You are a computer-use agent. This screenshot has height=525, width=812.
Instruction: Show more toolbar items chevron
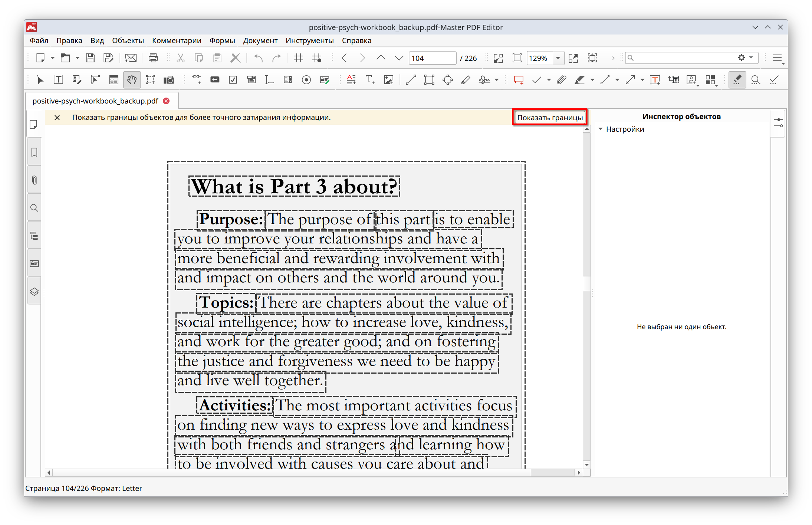point(613,58)
